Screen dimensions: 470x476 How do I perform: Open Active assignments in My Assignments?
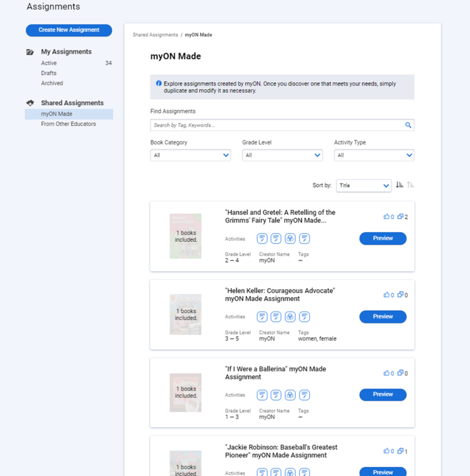tap(49, 63)
